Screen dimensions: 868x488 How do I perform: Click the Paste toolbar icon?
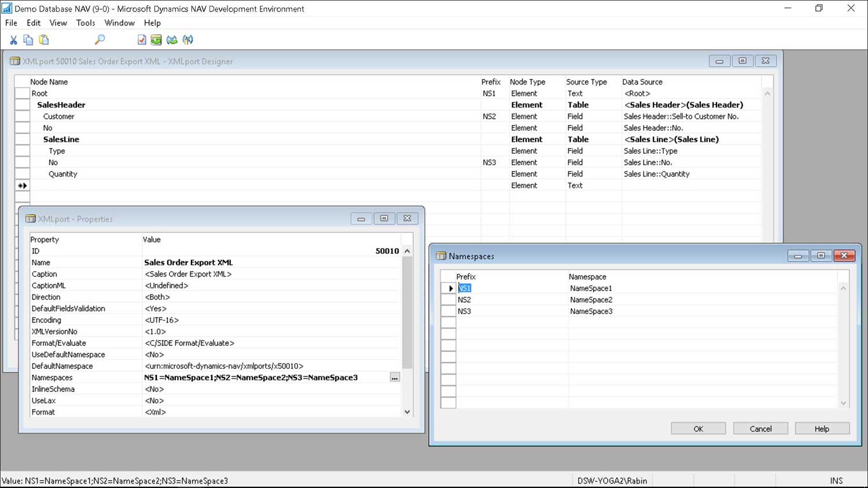tap(43, 39)
